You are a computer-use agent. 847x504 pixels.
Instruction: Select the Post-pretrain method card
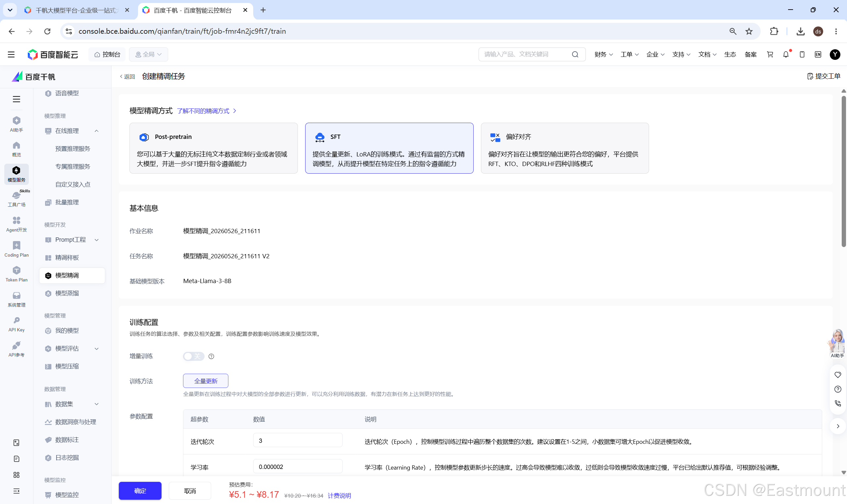tap(213, 148)
